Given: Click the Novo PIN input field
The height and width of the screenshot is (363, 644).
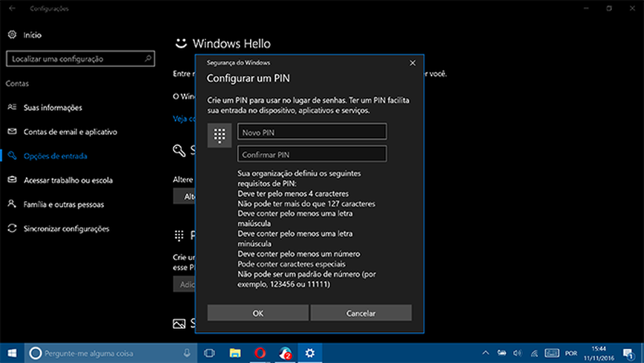Looking at the screenshot, I should [312, 132].
